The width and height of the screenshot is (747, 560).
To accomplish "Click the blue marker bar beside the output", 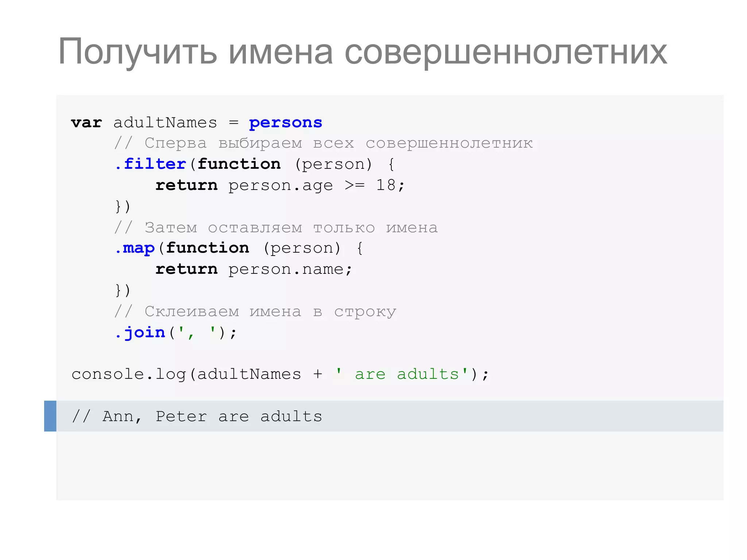I will (50, 416).
